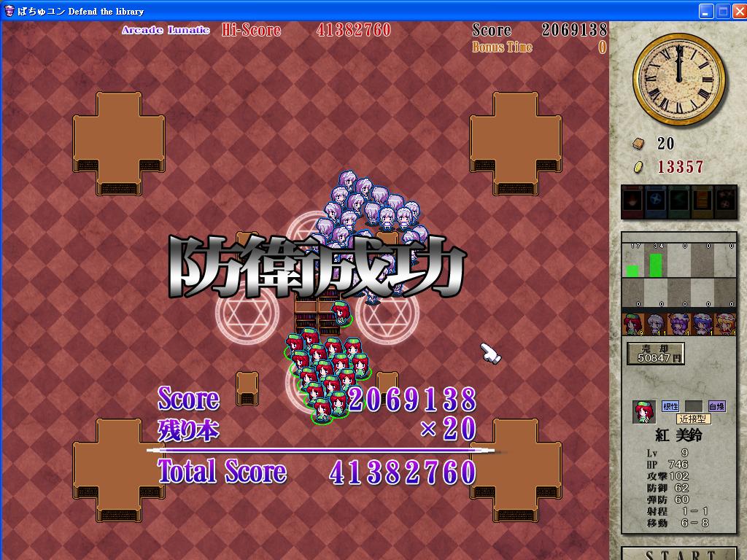Click the empty third column in unit chart
Viewport: 747px width, 560px height.
(679, 260)
